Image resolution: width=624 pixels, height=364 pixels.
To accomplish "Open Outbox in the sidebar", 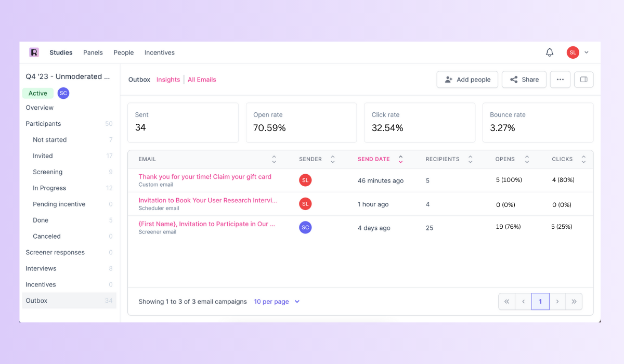I will tap(69, 301).
